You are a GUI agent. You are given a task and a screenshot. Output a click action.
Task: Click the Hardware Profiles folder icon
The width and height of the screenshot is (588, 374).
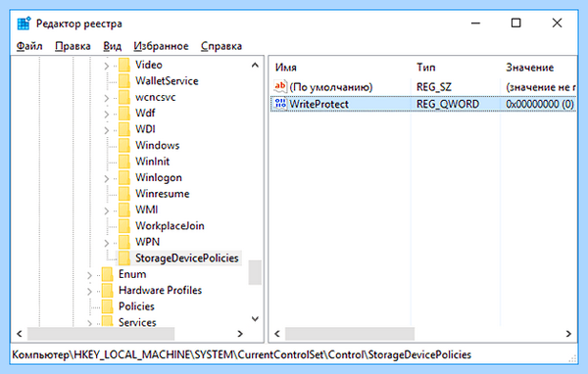(x=107, y=290)
